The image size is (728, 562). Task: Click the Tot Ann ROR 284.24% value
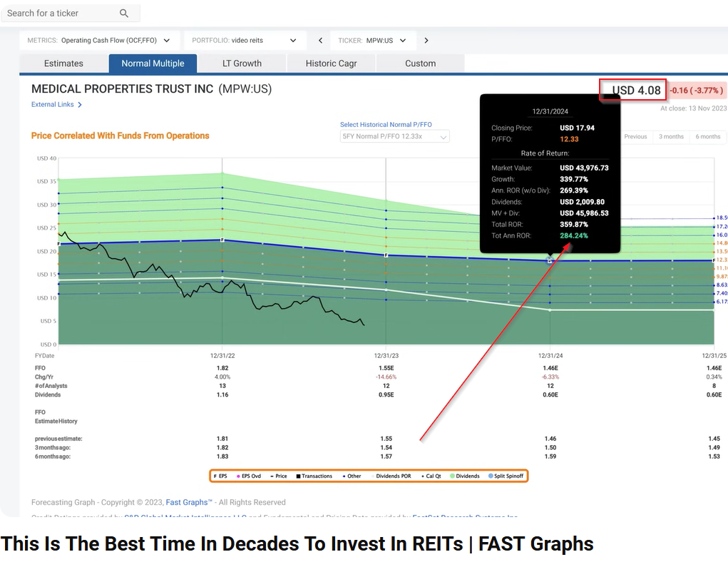click(574, 235)
